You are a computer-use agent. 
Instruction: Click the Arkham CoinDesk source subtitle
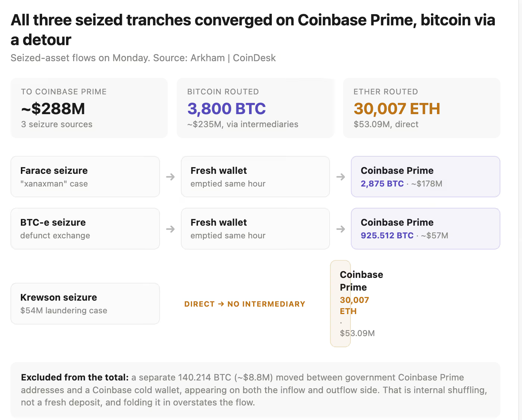pyautogui.click(x=143, y=58)
